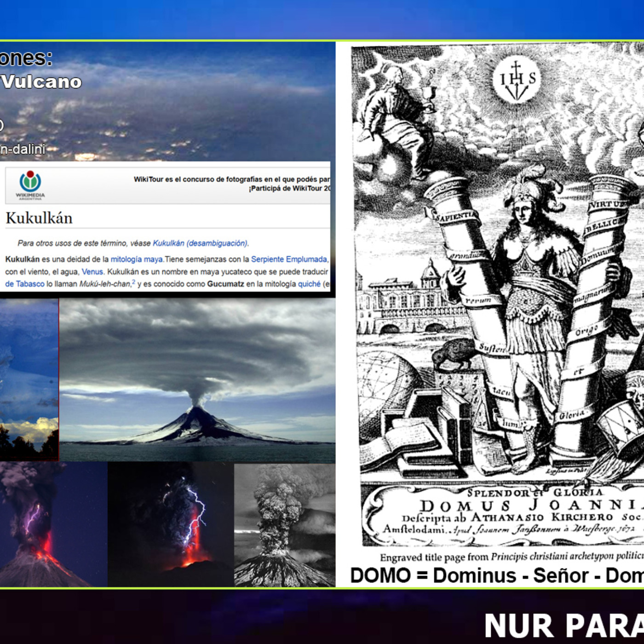Click the 'DOMO = Dominus - Señor' caption
The height and width of the screenshot is (644, 644).
[x=497, y=576]
